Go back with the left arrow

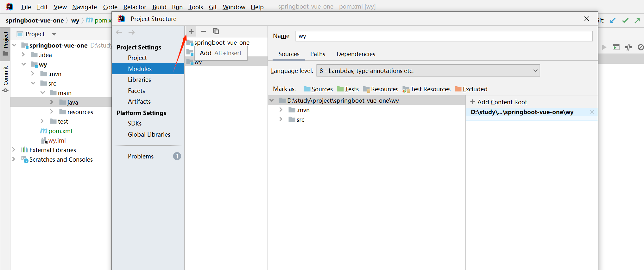click(x=119, y=32)
